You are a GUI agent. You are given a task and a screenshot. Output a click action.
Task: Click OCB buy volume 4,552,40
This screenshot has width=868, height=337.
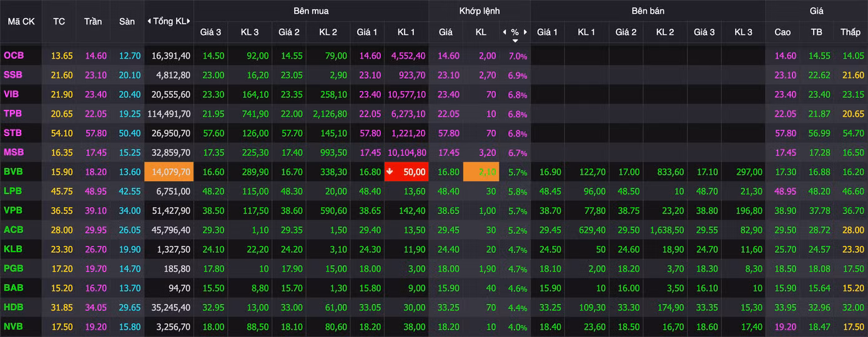(409, 56)
